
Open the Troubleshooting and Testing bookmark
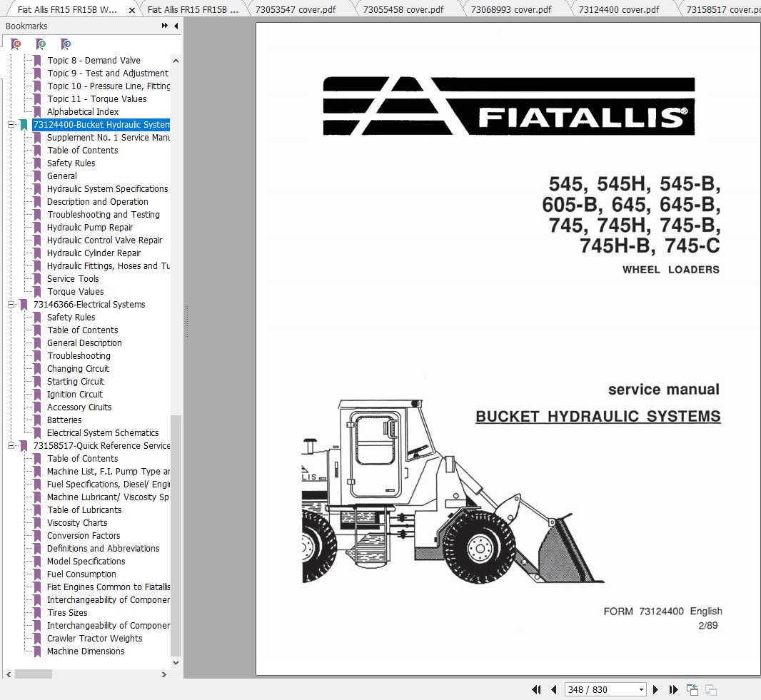tap(104, 214)
